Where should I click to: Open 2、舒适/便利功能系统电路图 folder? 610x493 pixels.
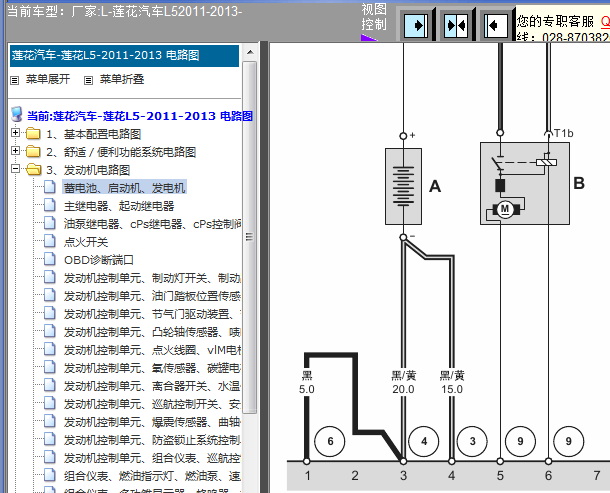pos(121,152)
